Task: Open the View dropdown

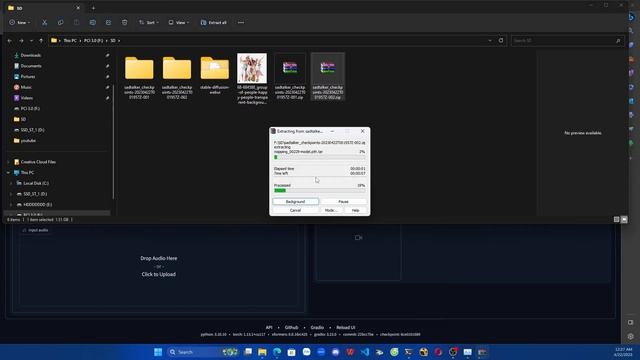Action: click(x=178, y=22)
